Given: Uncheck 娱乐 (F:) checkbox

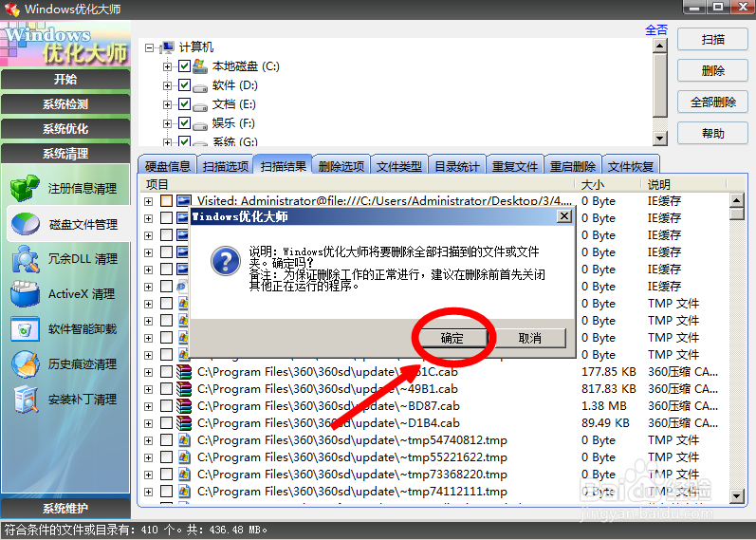Looking at the screenshot, I should click(x=184, y=123).
